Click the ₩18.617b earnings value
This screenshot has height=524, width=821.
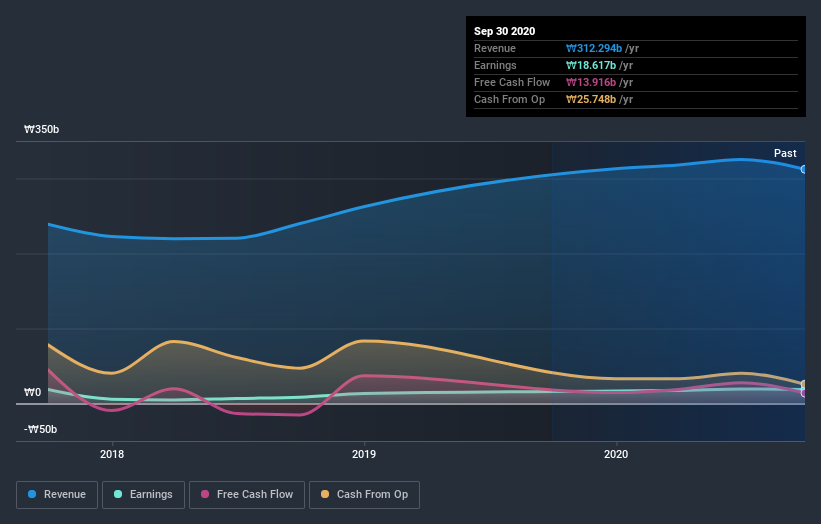591,65
